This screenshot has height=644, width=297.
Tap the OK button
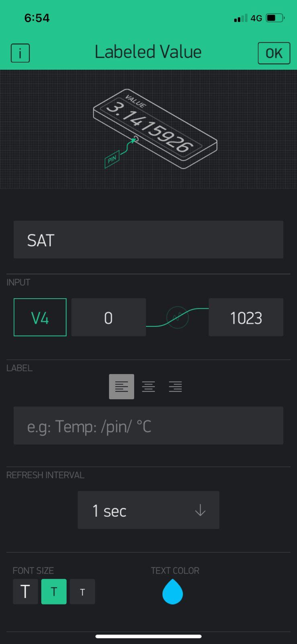click(274, 53)
